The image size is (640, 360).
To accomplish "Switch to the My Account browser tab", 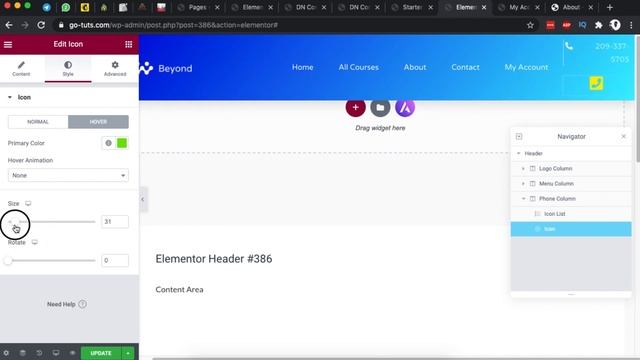I will [x=520, y=7].
